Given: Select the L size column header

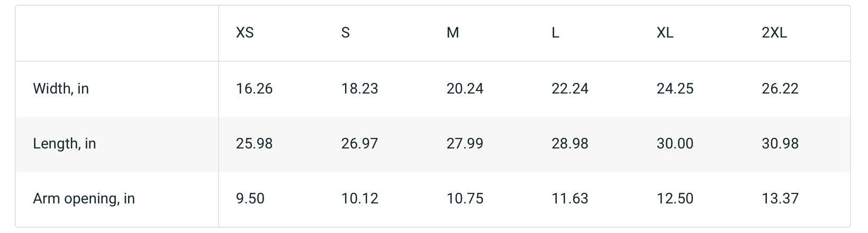Looking at the screenshot, I should [x=555, y=33].
